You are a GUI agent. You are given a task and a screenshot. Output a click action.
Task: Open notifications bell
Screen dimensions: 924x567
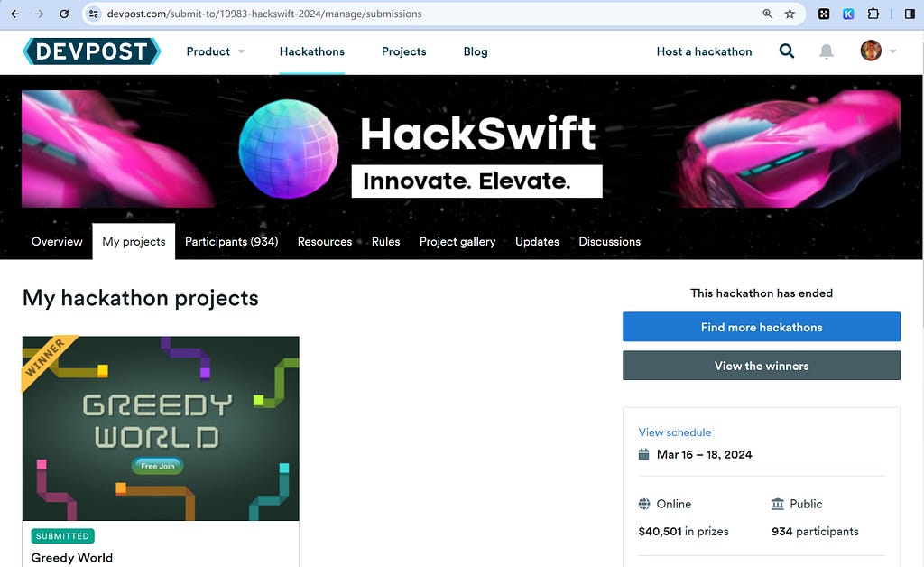coord(827,51)
